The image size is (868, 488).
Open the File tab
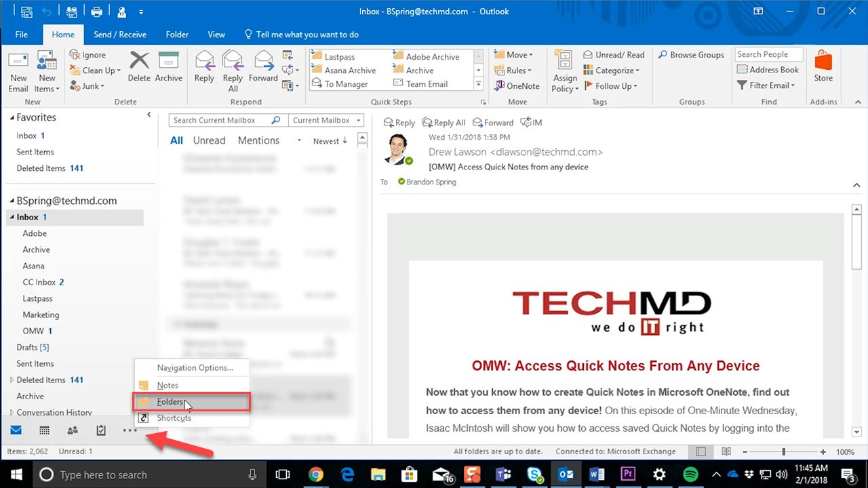click(x=21, y=35)
